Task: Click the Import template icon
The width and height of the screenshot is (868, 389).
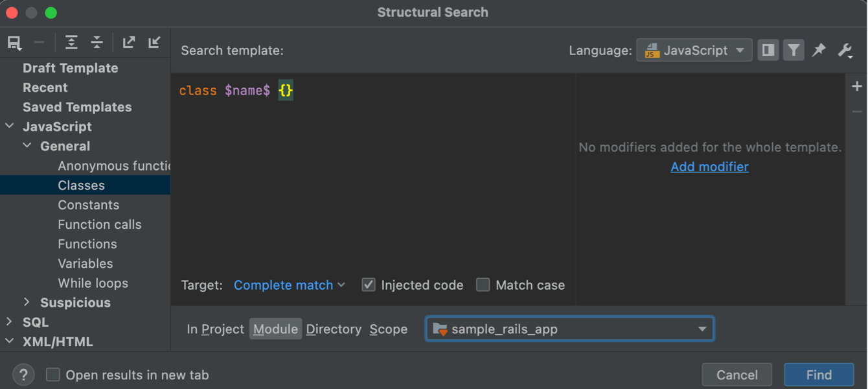Action: 154,43
